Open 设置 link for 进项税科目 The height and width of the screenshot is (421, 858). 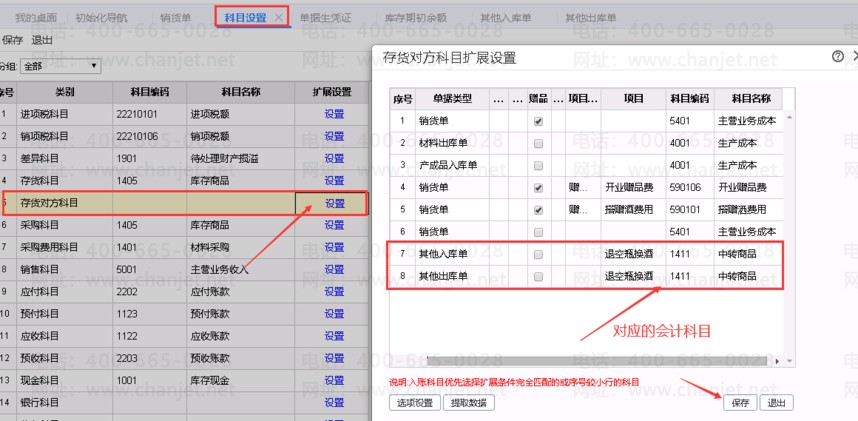[334, 114]
